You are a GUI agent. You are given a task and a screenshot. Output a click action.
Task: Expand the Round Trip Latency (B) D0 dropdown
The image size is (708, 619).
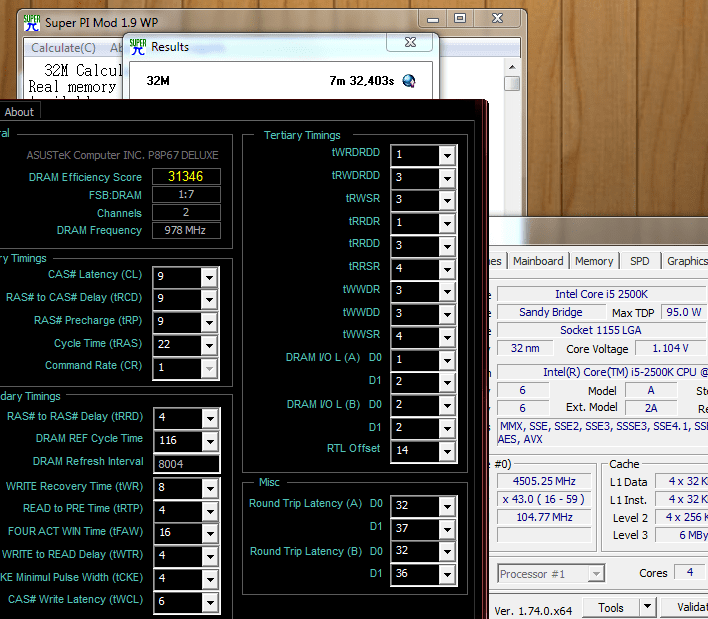click(447, 552)
